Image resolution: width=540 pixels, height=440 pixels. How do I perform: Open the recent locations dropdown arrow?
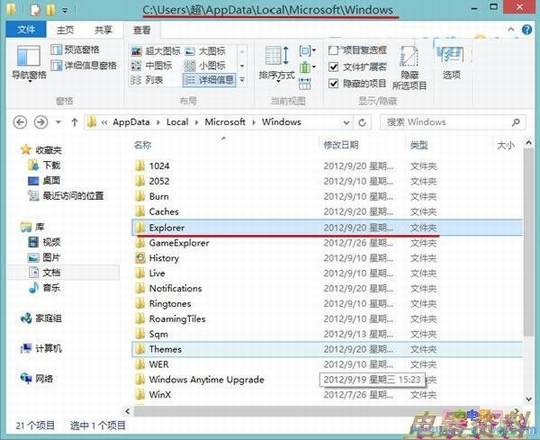pyautogui.click(x=59, y=122)
